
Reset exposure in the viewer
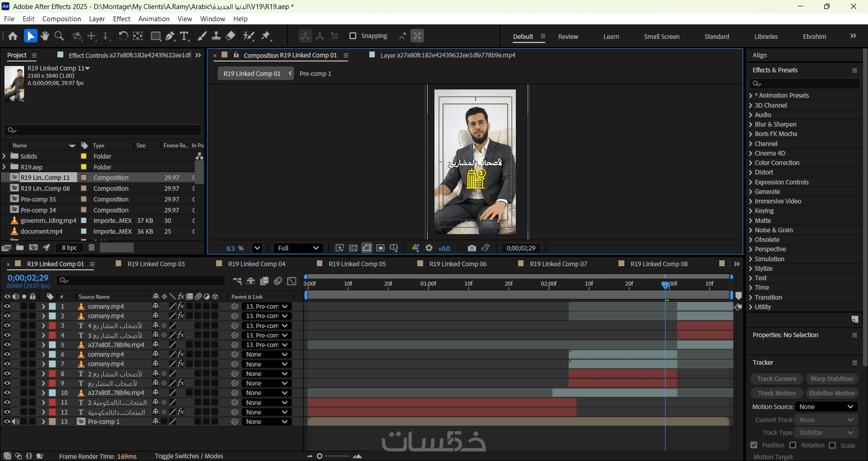coord(429,248)
